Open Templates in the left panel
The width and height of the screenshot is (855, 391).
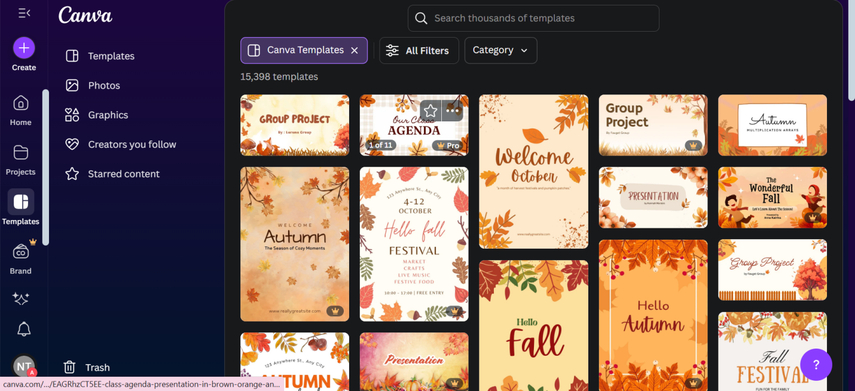pos(111,56)
